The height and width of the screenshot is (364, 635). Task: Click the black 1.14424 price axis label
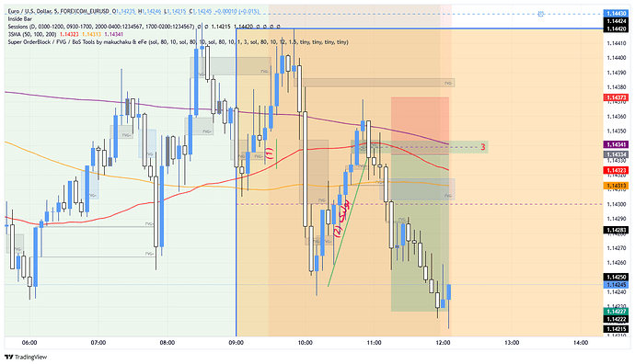click(617, 21)
